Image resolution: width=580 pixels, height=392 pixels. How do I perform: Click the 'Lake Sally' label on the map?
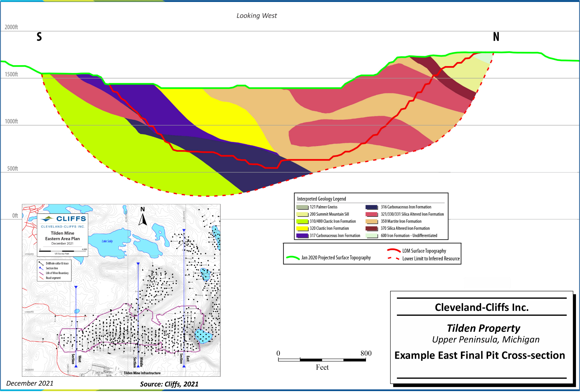pyautogui.click(x=107, y=241)
